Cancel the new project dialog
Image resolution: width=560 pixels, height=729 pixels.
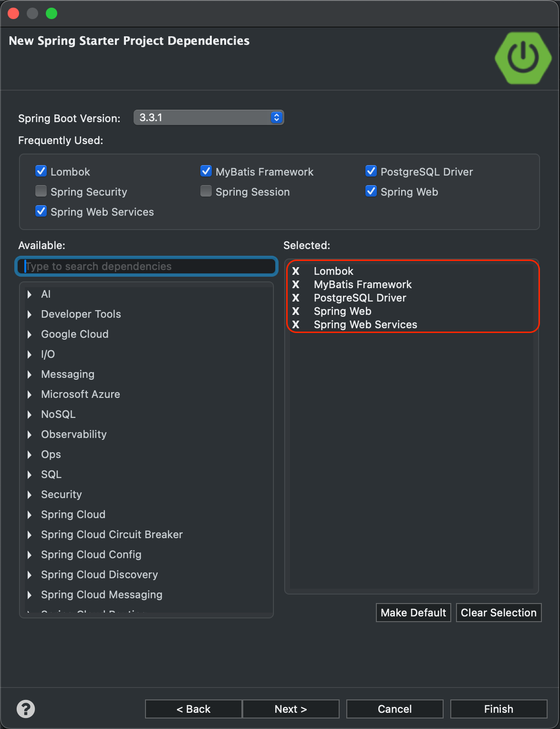click(x=394, y=709)
